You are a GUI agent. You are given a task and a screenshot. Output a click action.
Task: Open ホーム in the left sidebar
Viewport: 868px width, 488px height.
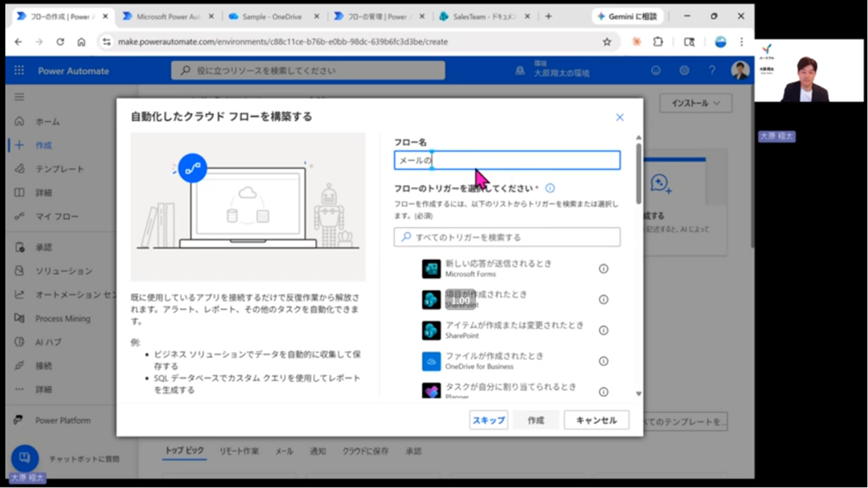point(47,122)
